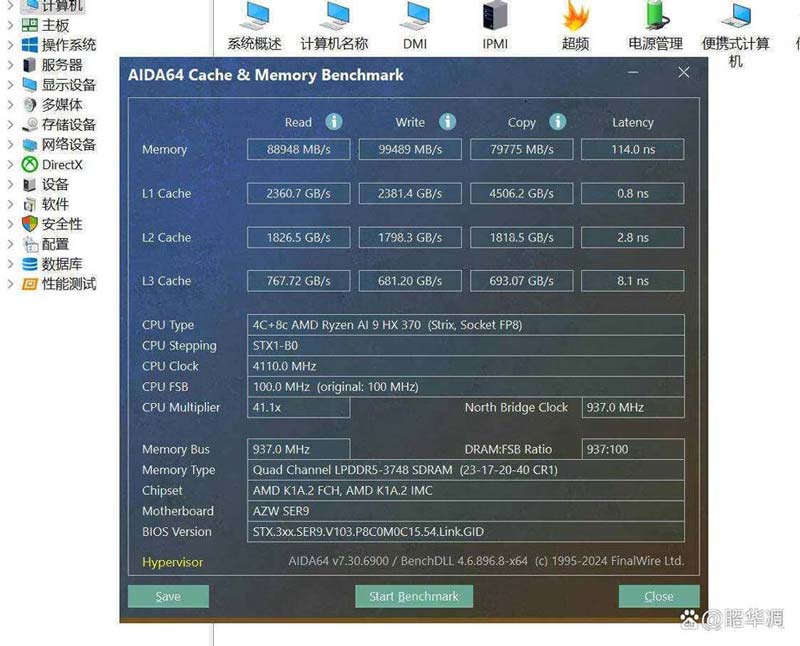Viewport: 800px width, 646px height.
Task: Click the 配置 configuration icon in the tree
Action: click(x=31, y=244)
